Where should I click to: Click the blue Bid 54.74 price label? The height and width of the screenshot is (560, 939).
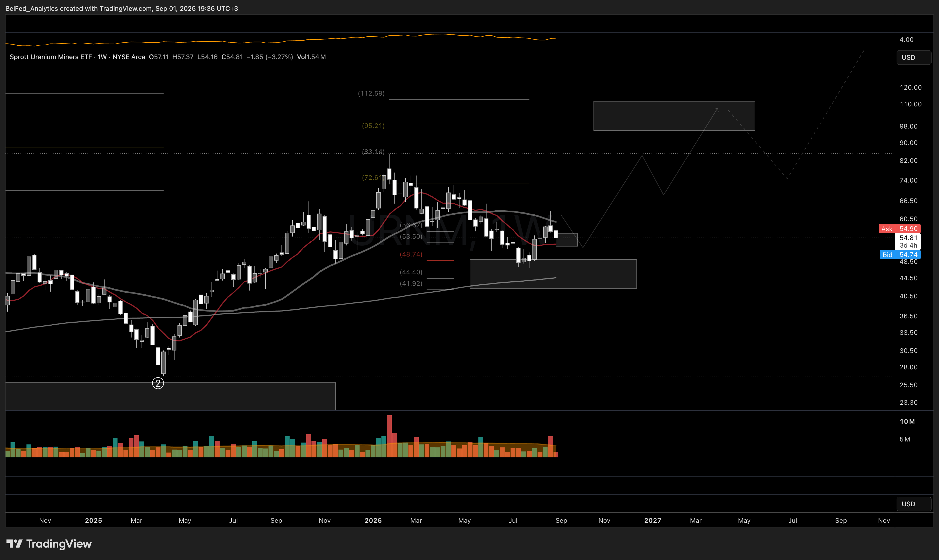[x=900, y=255]
